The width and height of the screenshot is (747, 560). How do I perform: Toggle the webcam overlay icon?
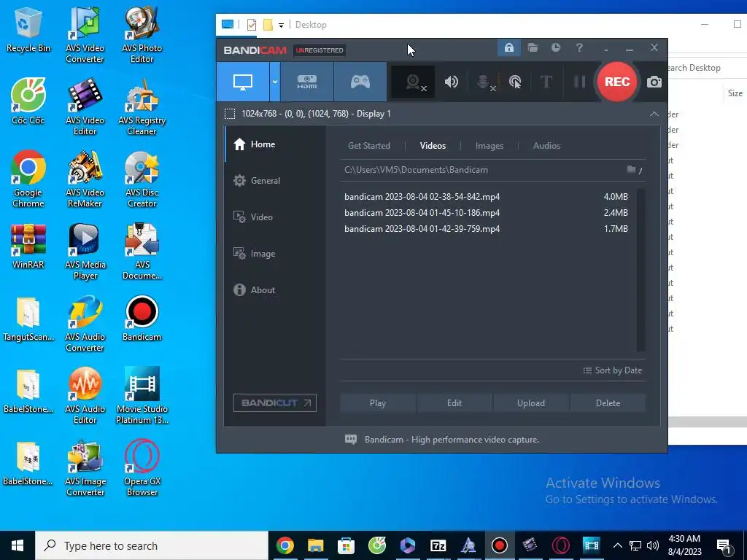click(x=413, y=82)
